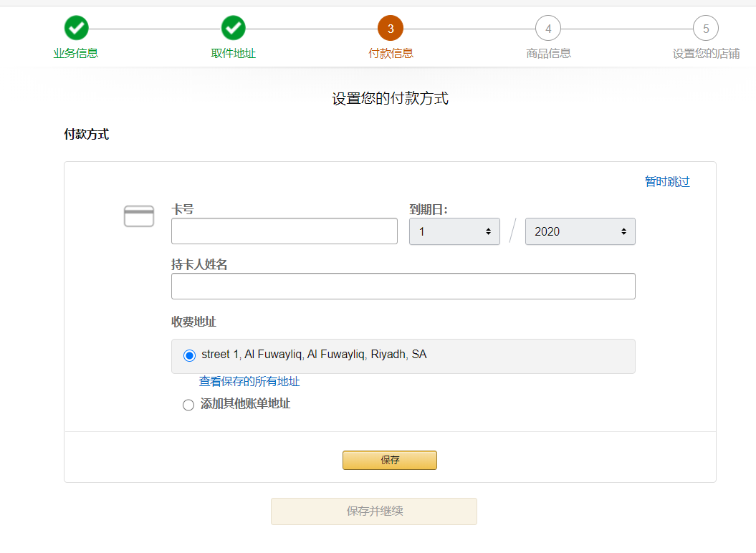
Task: Go to the 业务信息 step label
Action: click(x=76, y=53)
